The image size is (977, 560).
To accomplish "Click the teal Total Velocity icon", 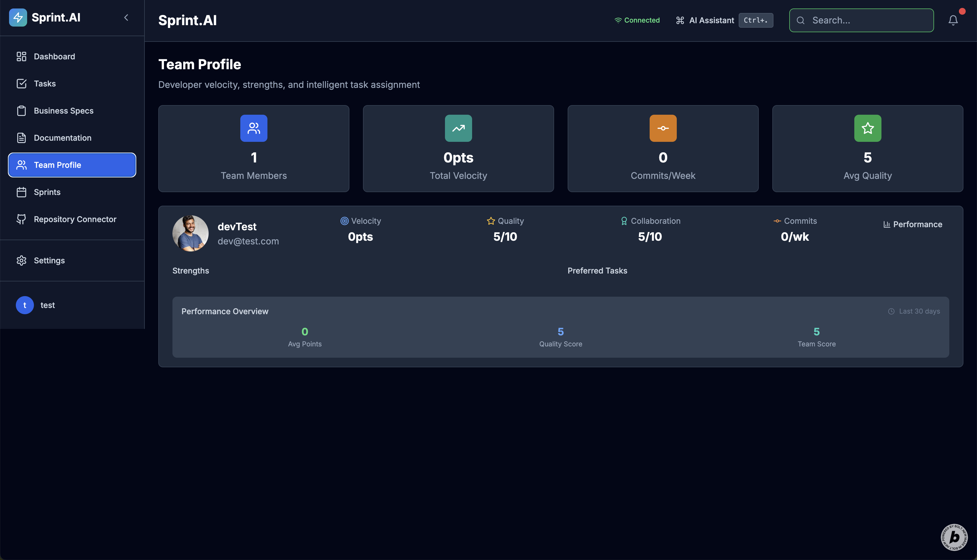I will (458, 128).
